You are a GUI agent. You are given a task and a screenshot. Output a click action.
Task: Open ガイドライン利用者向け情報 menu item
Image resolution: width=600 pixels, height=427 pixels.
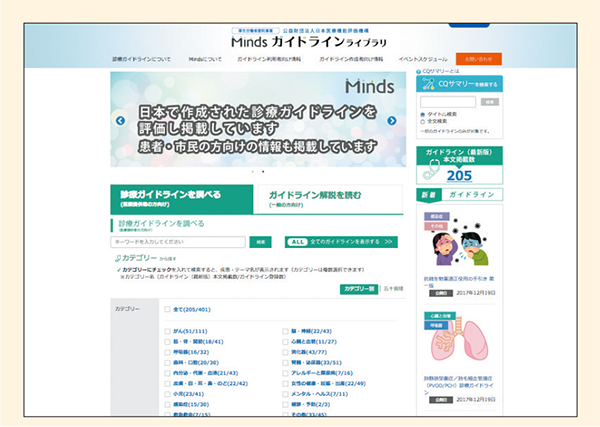pos(269,59)
